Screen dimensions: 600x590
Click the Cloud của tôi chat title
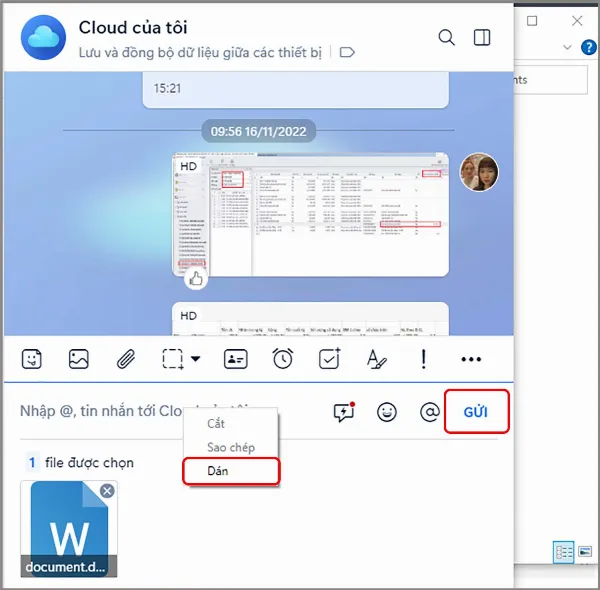click(x=133, y=28)
